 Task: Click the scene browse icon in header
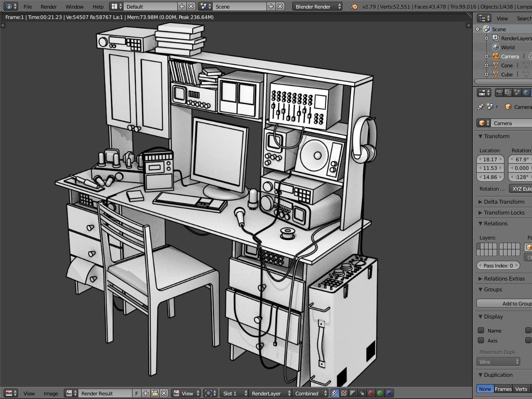click(x=205, y=6)
